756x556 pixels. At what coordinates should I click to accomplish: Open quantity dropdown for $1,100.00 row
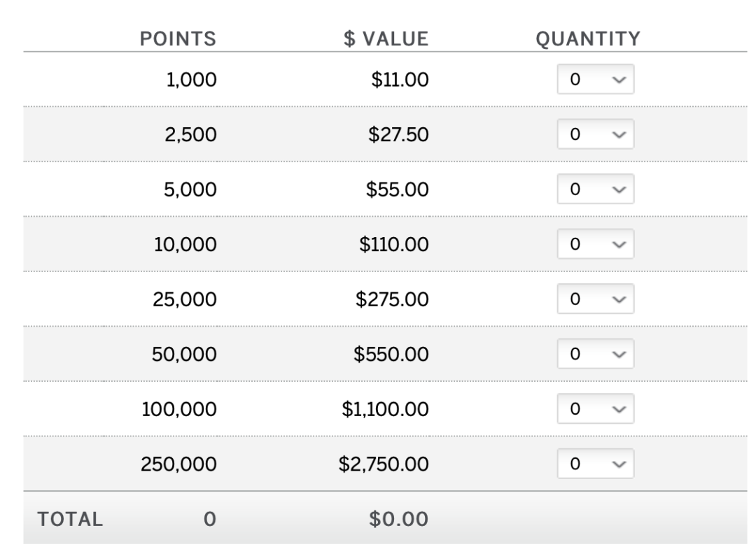click(596, 408)
